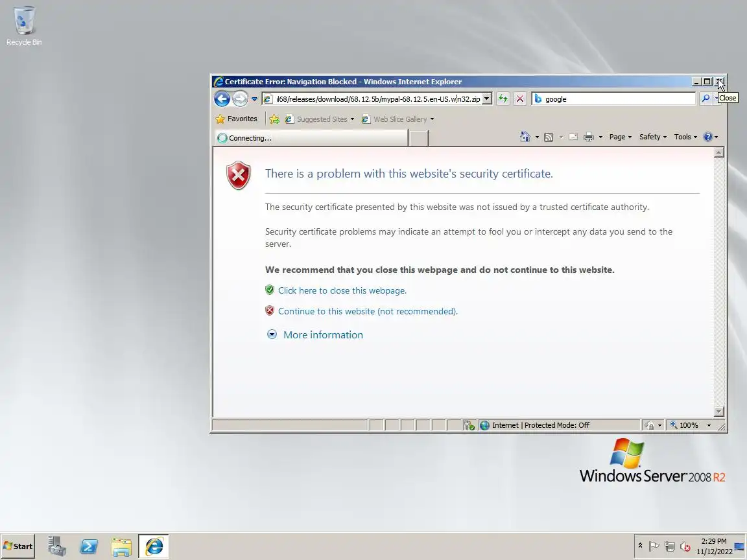The height and width of the screenshot is (560, 747).
Task: Show hidden tray icons arrow
Action: coord(640,546)
